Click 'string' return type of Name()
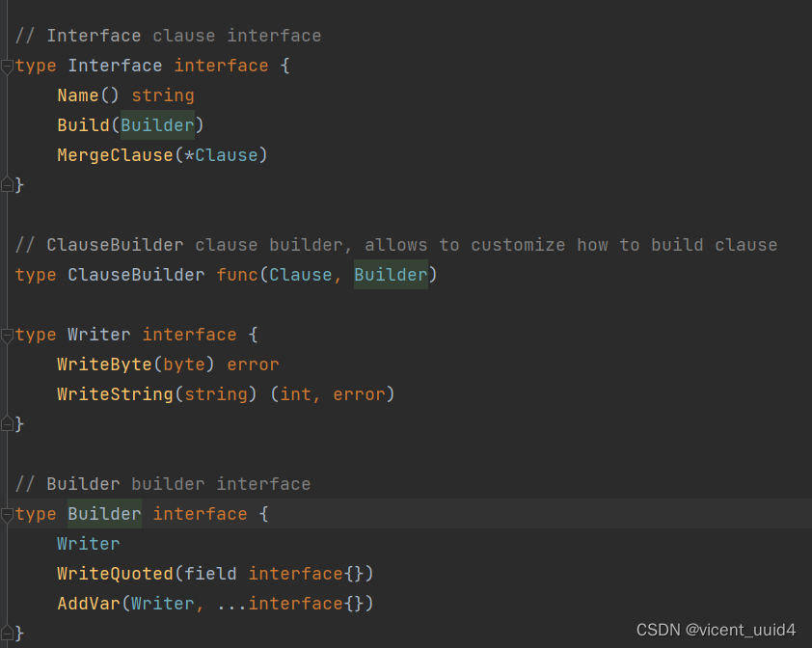This screenshot has width=812, height=648. (163, 95)
